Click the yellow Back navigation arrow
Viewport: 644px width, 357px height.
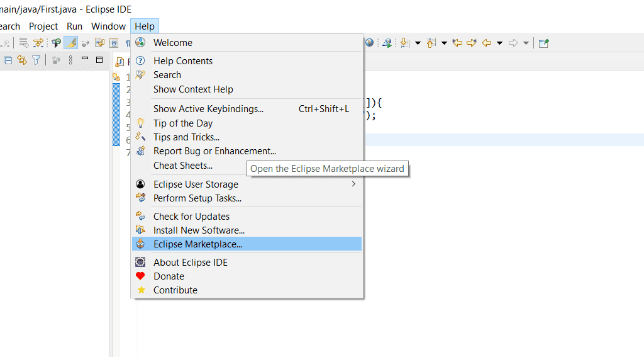pos(487,43)
